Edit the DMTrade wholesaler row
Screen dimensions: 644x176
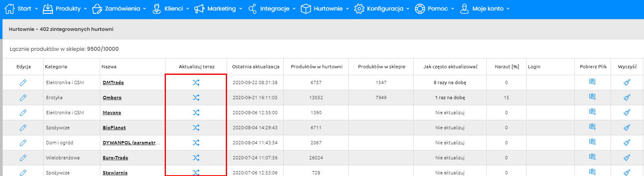click(x=23, y=83)
